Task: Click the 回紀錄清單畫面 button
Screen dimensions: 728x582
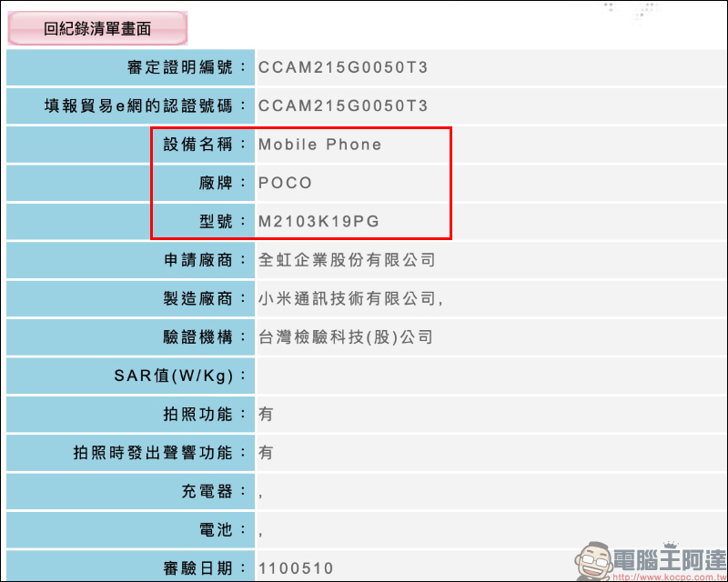Action: pos(97,29)
